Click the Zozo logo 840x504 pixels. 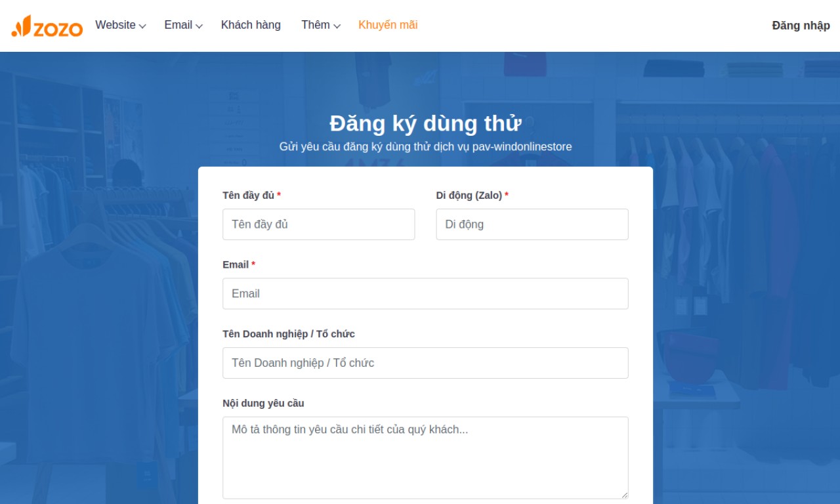coord(47,26)
